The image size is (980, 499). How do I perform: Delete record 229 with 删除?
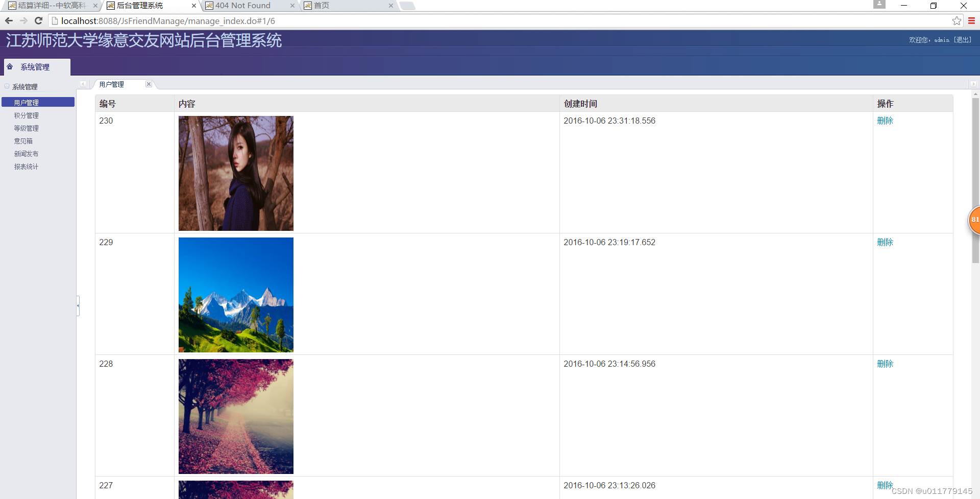[885, 242]
